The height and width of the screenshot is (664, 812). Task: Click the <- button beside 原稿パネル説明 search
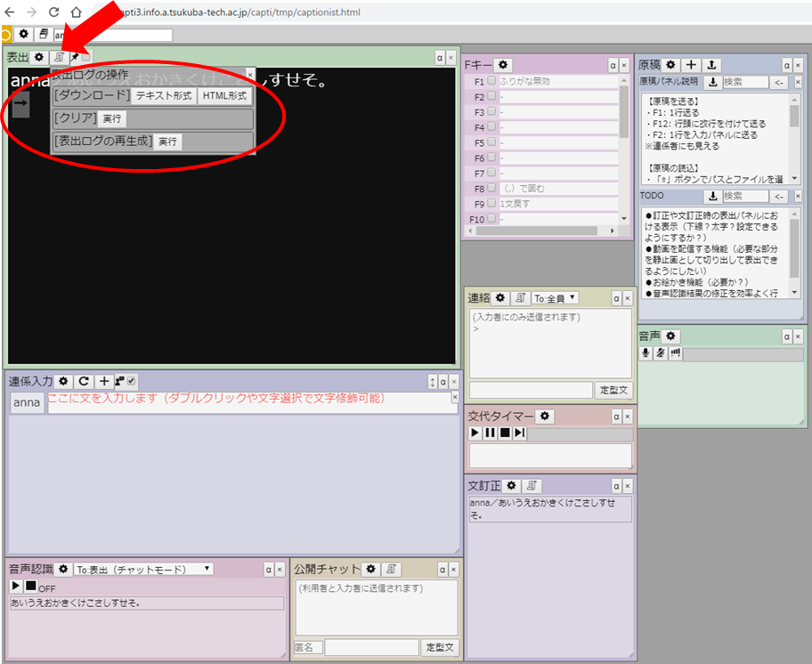point(779,82)
